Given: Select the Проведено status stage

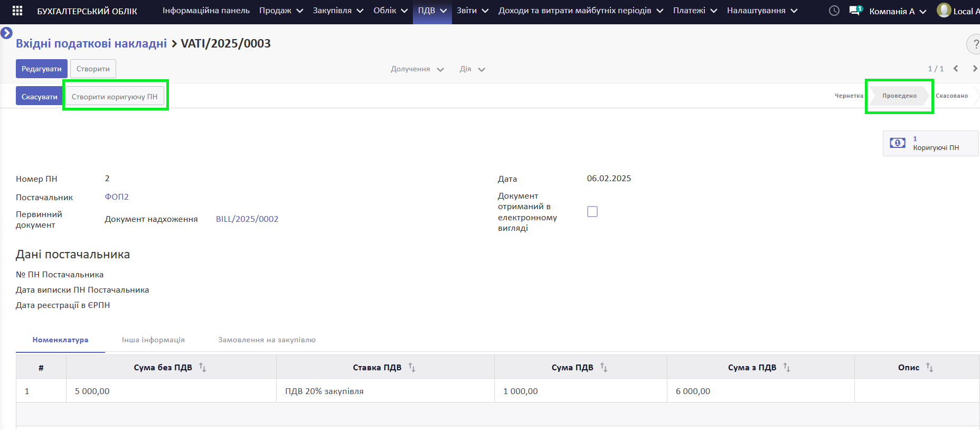Looking at the screenshot, I should 899,96.
